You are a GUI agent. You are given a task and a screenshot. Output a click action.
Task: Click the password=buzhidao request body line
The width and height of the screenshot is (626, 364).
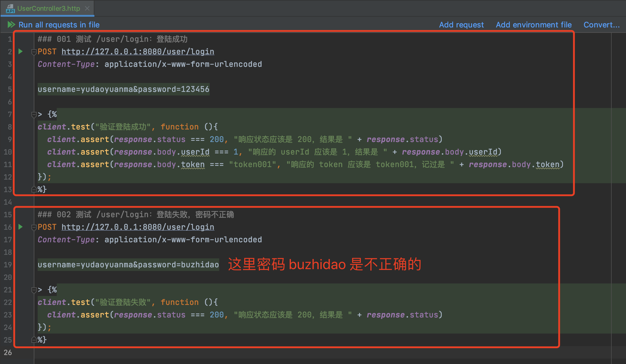click(x=128, y=265)
